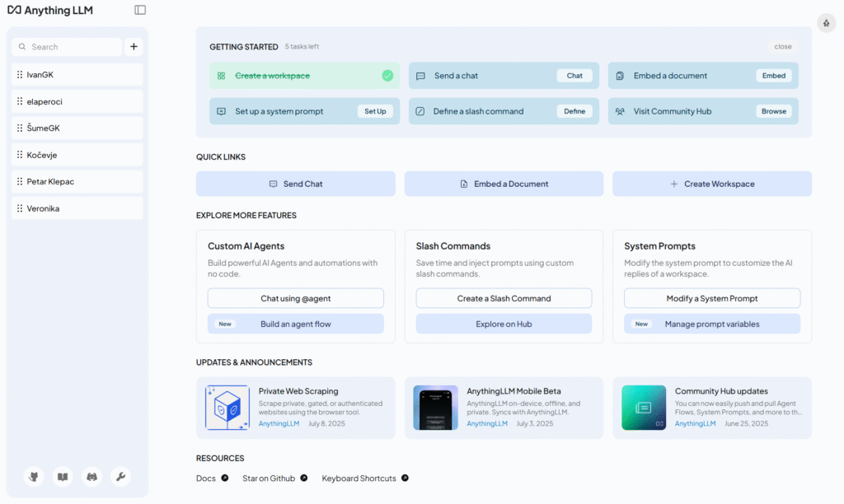The height and width of the screenshot is (504, 844).
Task: Open settings via the wrench icon
Action: tap(120, 477)
